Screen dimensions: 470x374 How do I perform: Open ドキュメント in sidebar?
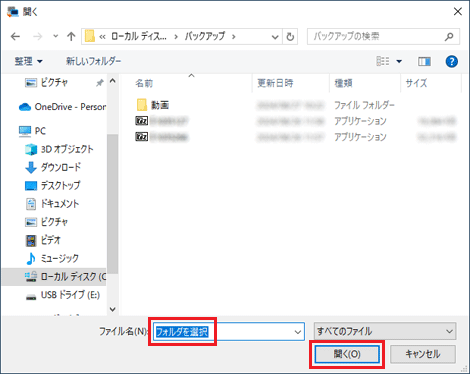pyautogui.click(x=53, y=204)
